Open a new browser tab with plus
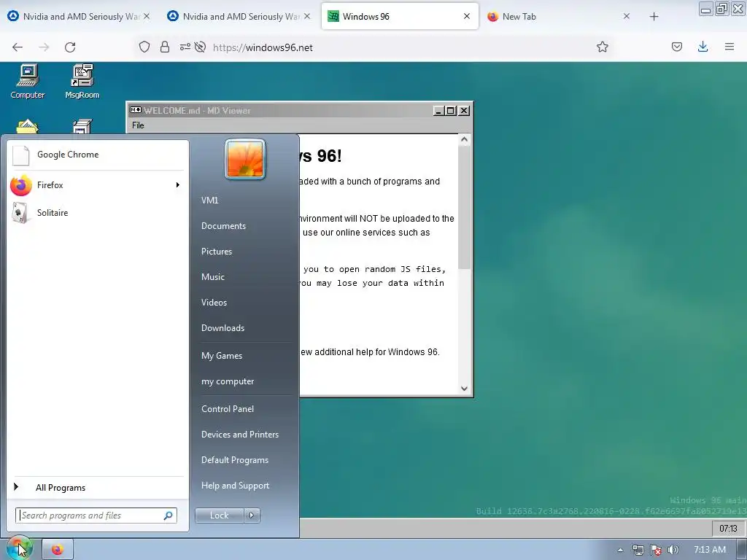The width and height of the screenshot is (747, 560). point(654,17)
